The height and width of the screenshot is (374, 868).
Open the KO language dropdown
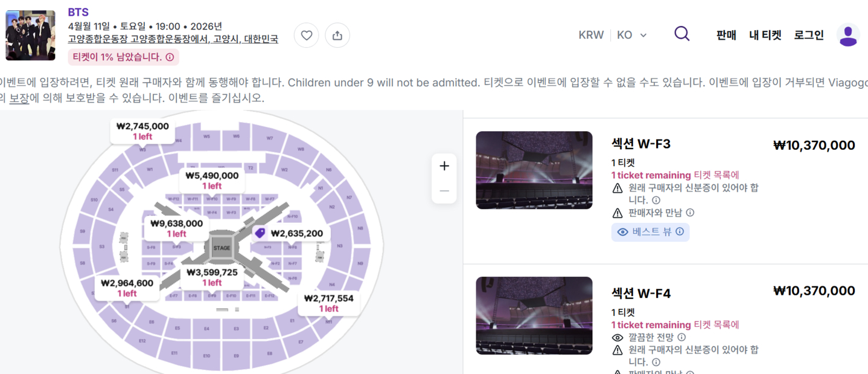point(632,34)
